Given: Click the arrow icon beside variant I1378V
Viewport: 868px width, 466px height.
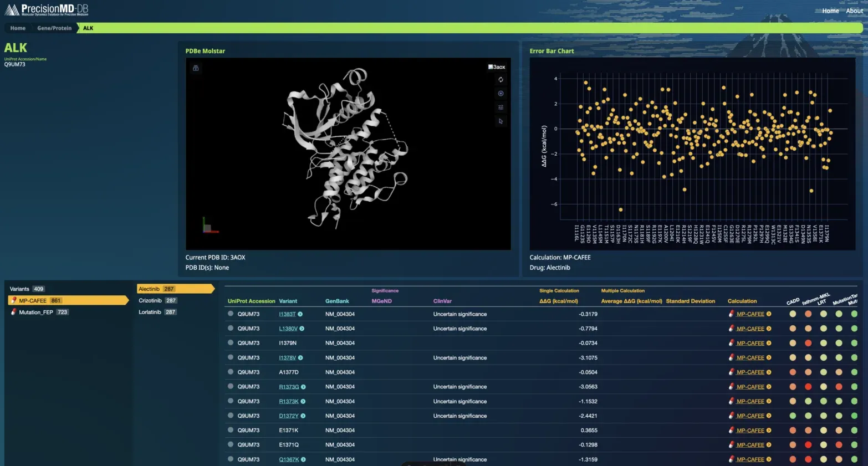Looking at the screenshot, I should click(300, 358).
